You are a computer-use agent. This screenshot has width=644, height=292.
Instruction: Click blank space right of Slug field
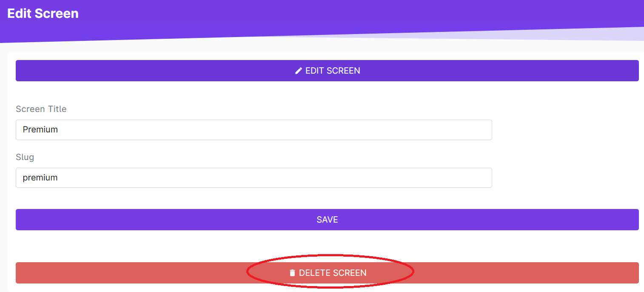click(566, 178)
